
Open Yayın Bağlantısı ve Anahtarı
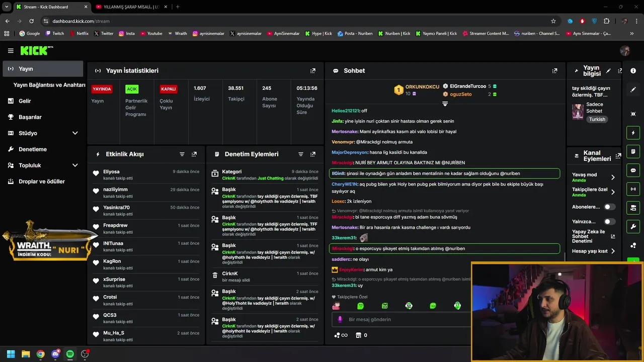49,85
